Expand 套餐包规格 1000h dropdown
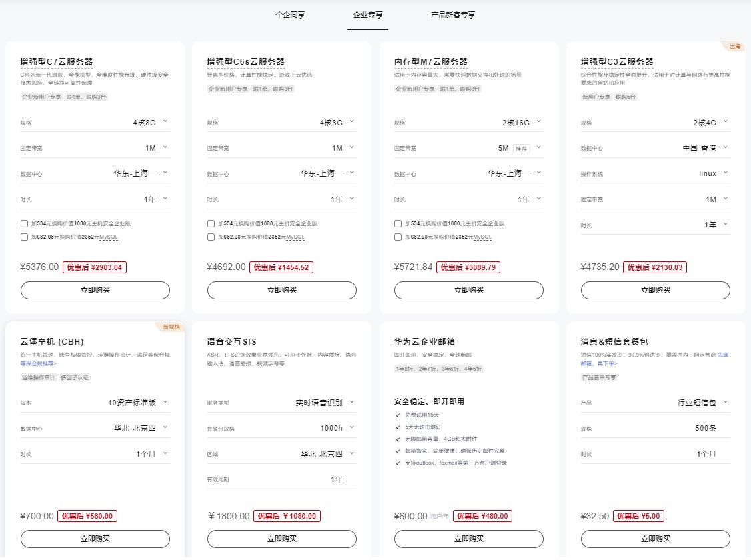The width and height of the screenshot is (751, 560). [x=281, y=428]
